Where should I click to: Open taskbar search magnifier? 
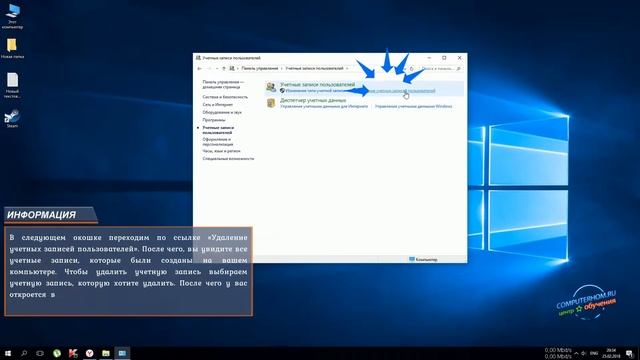[24, 353]
